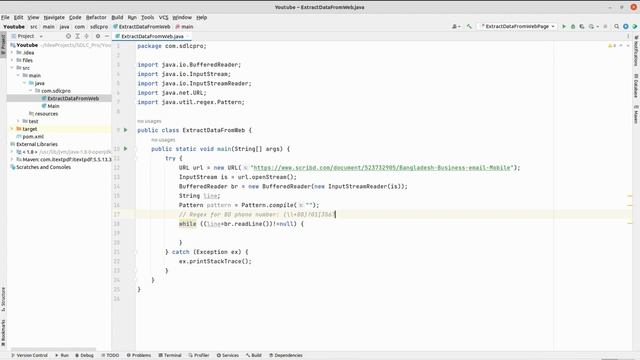Run with coverage icon
This screenshot has height=360, width=640.
pyautogui.click(x=582, y=27)
